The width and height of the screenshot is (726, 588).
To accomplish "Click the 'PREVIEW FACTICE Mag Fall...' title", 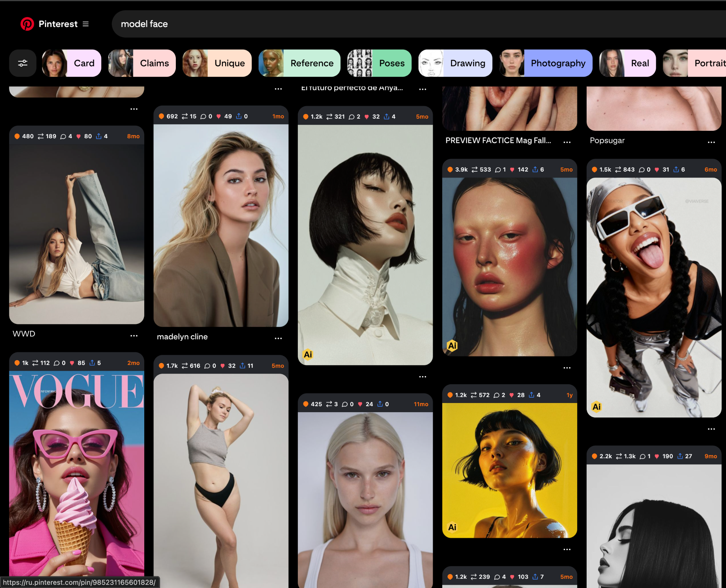I will pyautogui.click(x=498, y=140).
